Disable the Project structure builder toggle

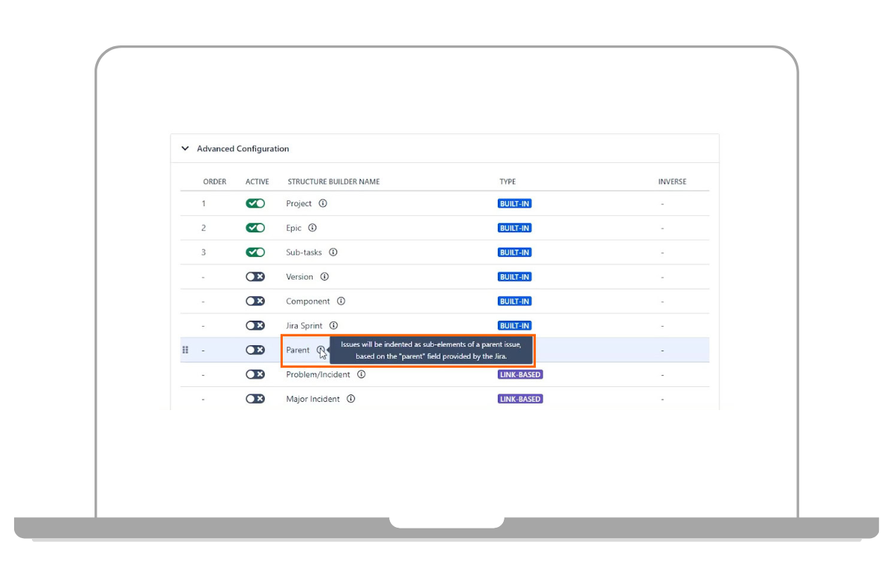255,203
